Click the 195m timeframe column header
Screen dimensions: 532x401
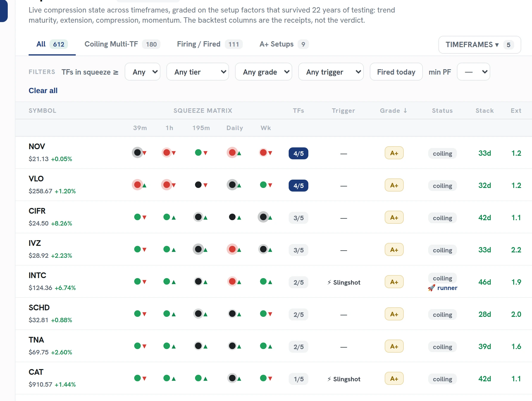tap(201, 128)
